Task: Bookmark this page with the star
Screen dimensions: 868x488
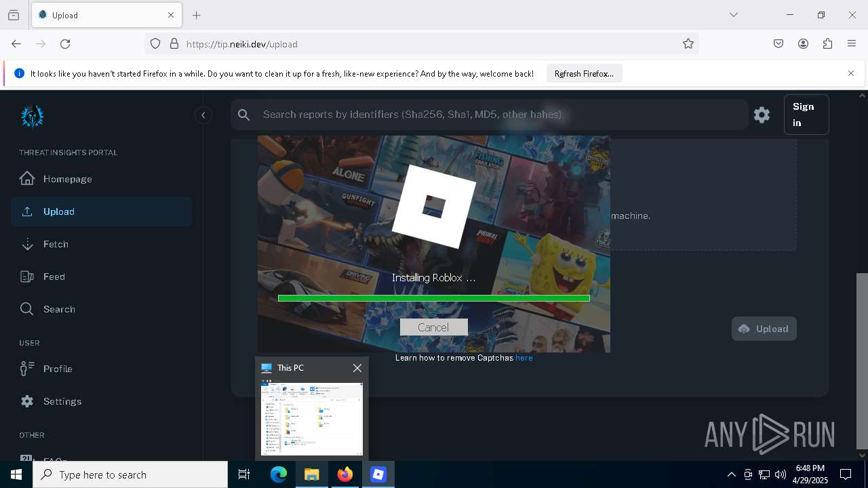Action: coord(688,44)
